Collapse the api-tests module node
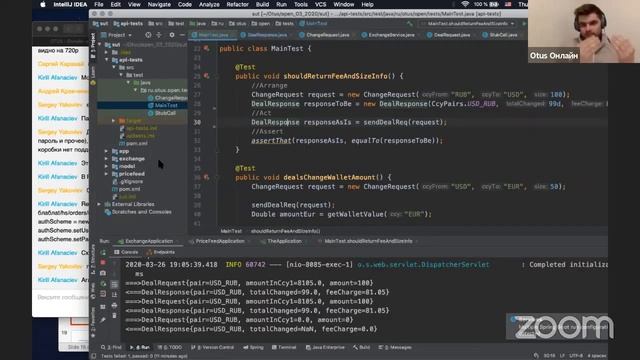The width and height of the screenshot is (640, 360). coord(107,60)
